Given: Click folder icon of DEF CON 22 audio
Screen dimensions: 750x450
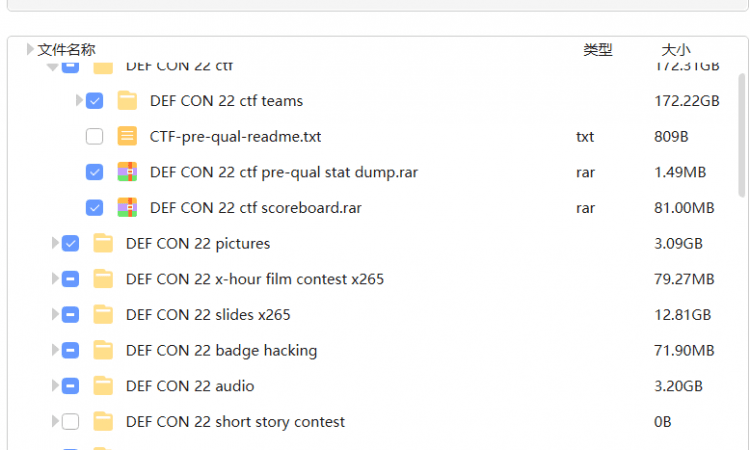Looking at the screenshot, I should point(103,386).
